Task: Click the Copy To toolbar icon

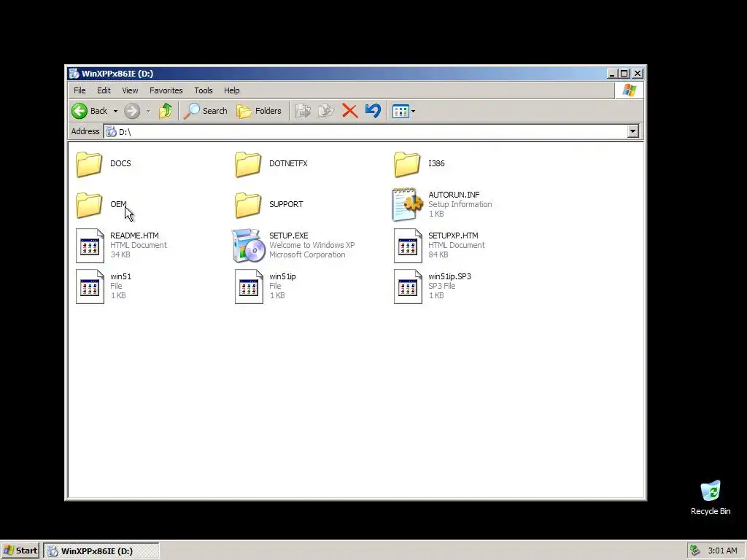Action: pyautogui.click(x=326, y=111)
